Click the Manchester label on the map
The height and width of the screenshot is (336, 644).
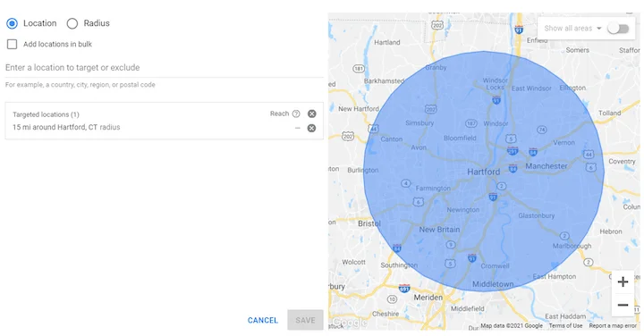pyautogui.click(x=547, y=166)
